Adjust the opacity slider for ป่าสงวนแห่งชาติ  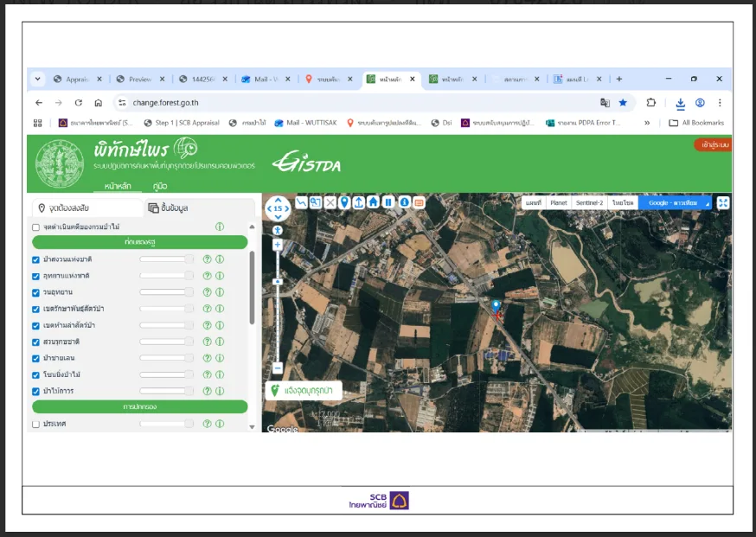tap(166, 259)
